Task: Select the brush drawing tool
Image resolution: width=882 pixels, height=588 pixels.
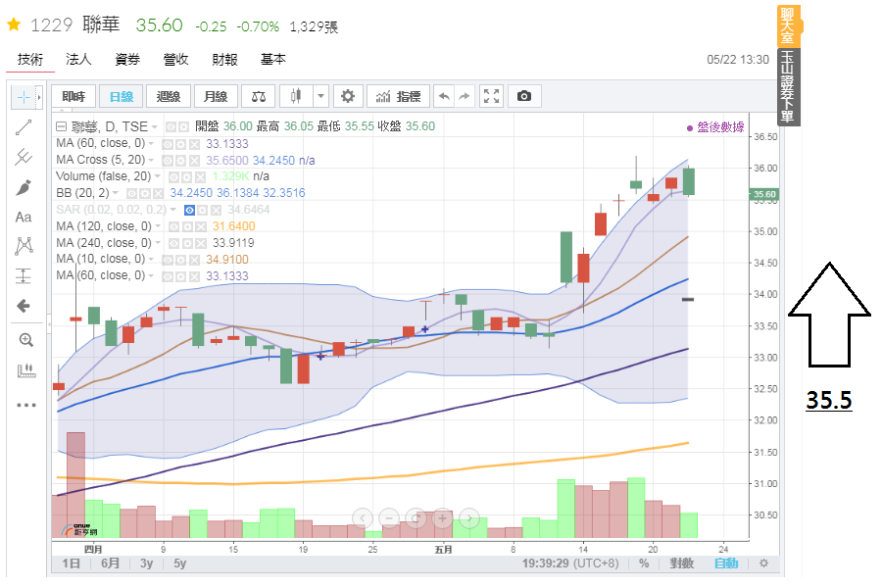Action: [x=24, y=187]
